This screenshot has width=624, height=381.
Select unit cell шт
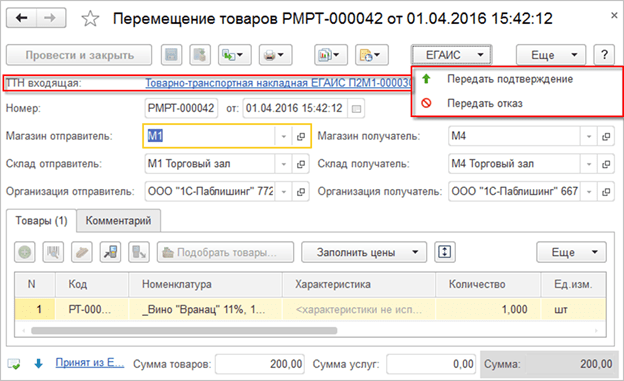(x=573, y=309)
